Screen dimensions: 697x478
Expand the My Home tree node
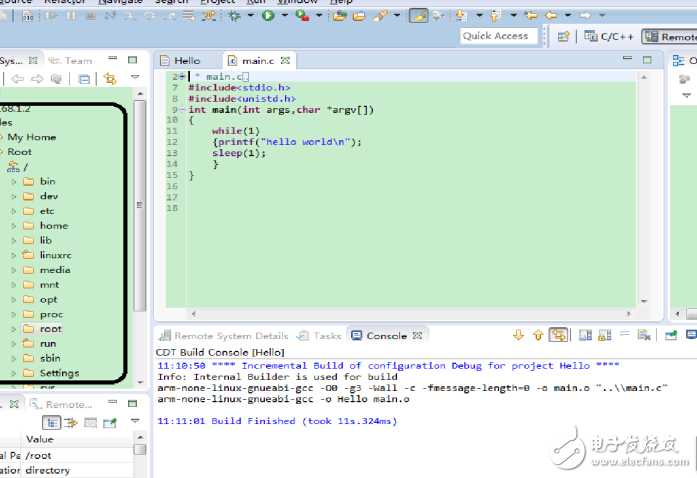click(3, 137)
